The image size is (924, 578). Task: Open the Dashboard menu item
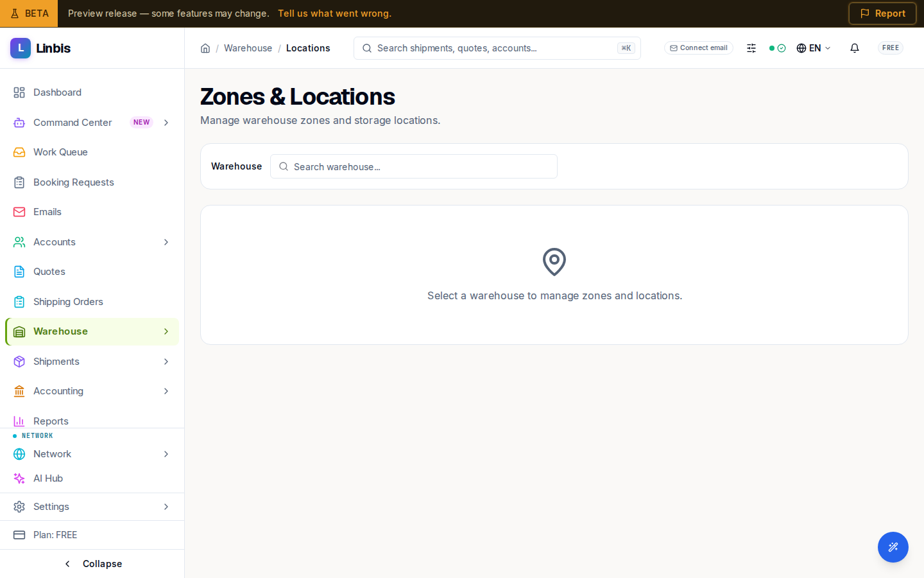[x=92, y=92]
